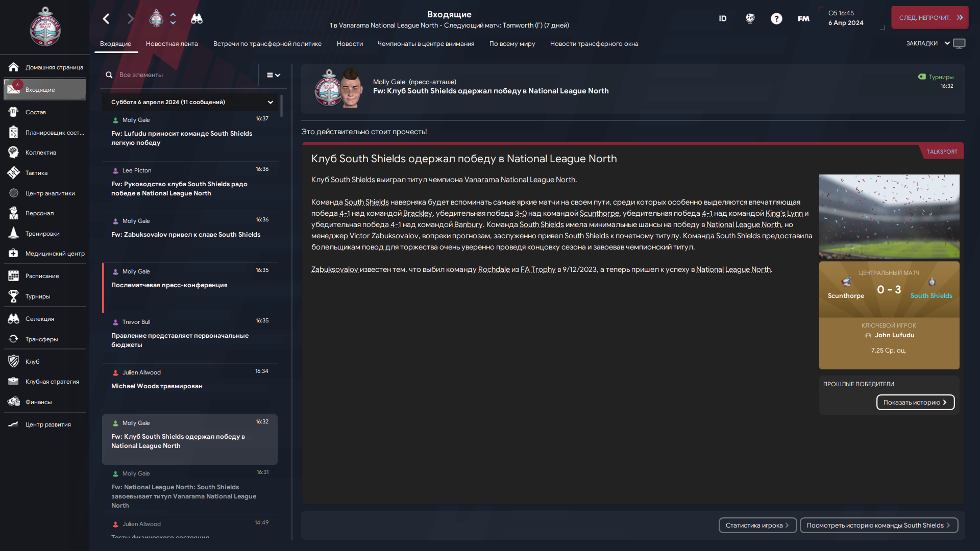The width and height of the screenshot is (980, 551).
Task: Open the inbox filter list dropdown
Action: 274,75
